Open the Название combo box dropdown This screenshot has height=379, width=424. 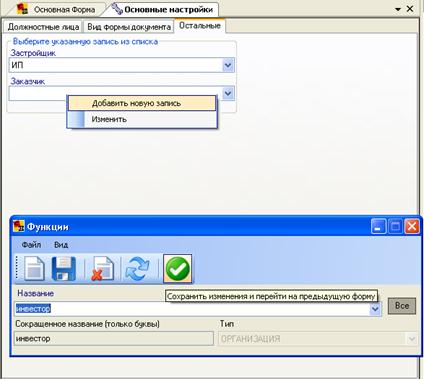pos(375,309)
